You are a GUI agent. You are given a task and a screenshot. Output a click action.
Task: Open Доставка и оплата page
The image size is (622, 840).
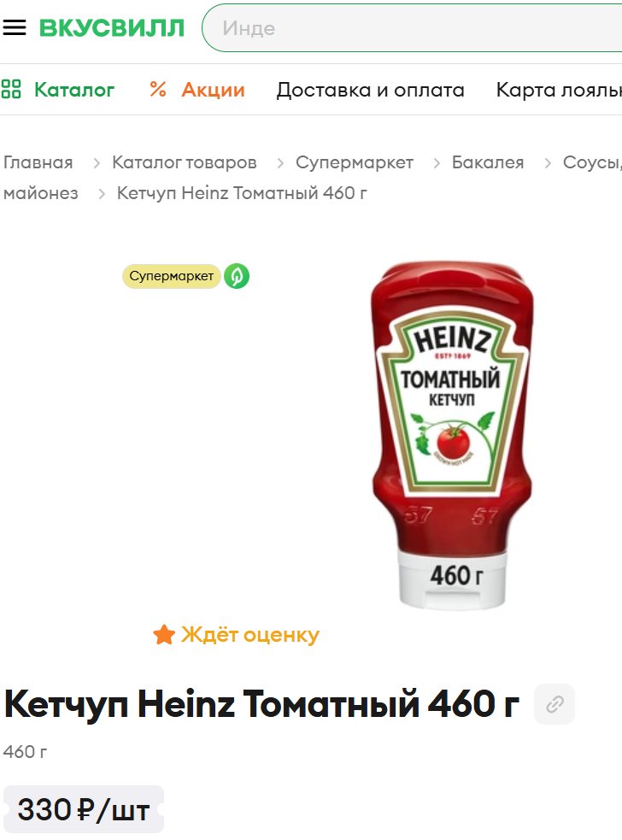coord(370,90)
